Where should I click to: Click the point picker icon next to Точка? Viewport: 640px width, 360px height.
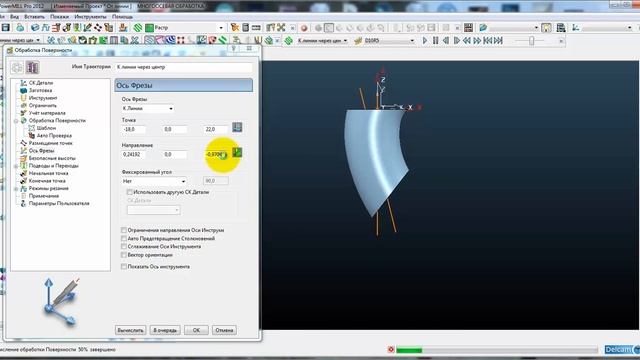point(237,127)
